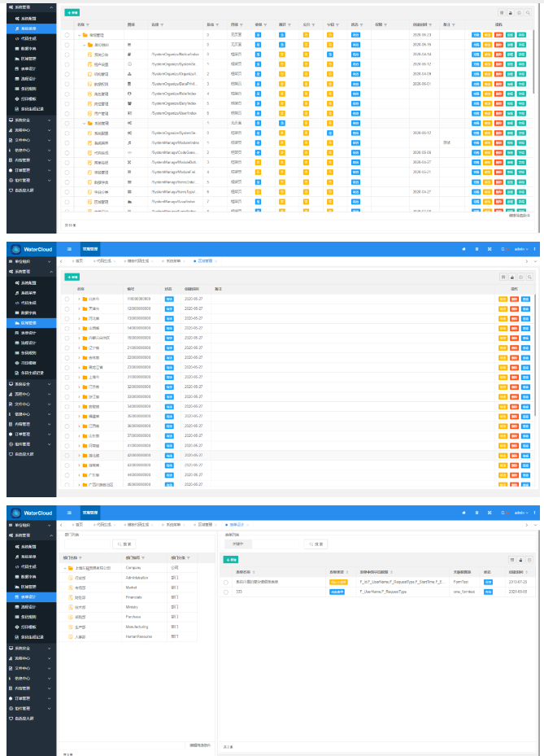Image resolution: width=544 pixels, height=756 pixels.
Task: Expand 订单管理 in the form design page sidebar
Action: click(32, 698)
